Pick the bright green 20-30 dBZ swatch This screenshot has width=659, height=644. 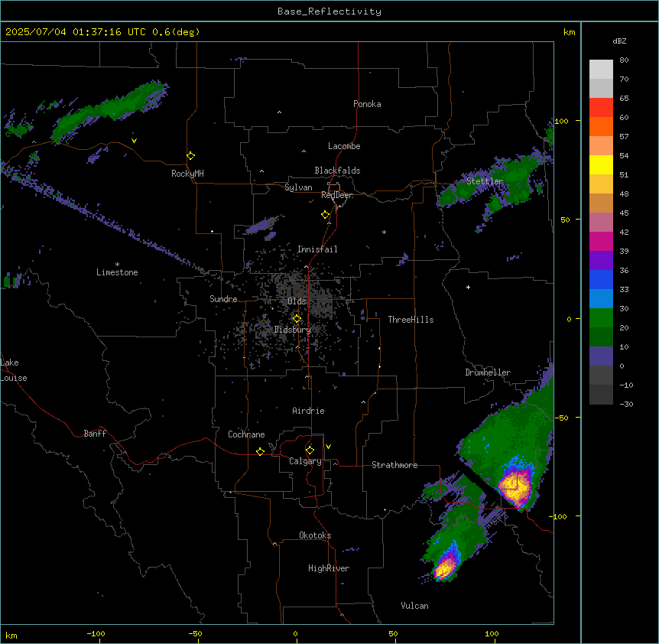coord(601,318)
